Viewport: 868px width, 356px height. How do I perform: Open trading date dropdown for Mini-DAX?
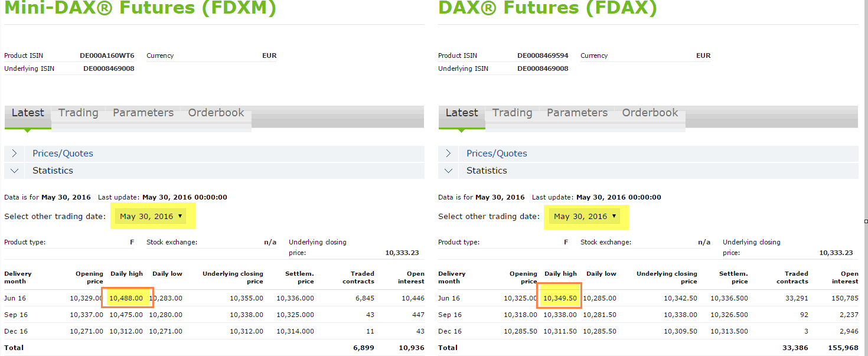click(x=153, y=217)
